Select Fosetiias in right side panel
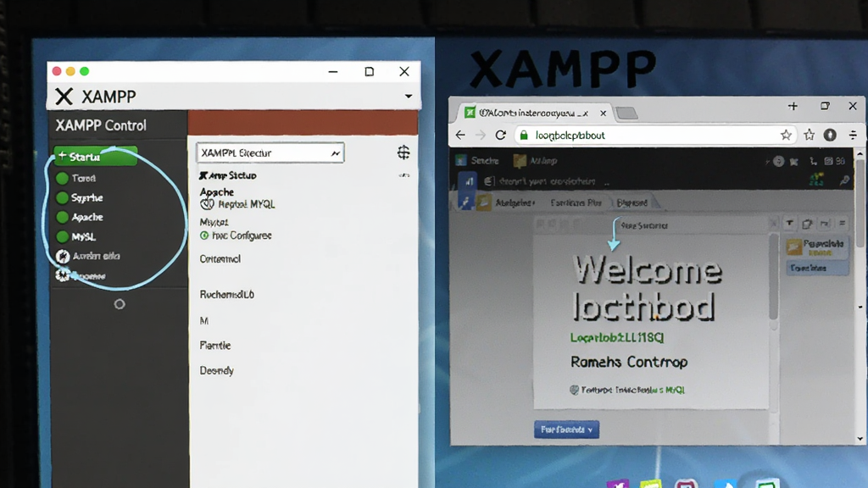 [x=818, y=268]
